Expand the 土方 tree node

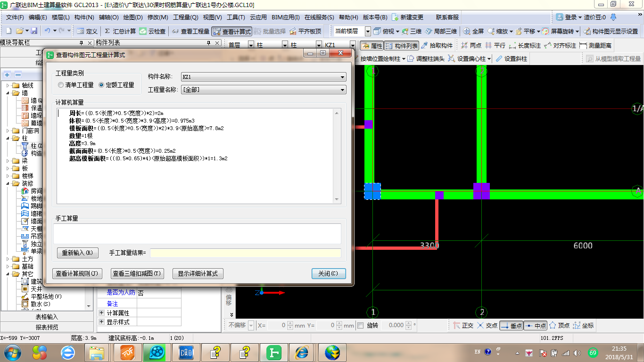[8, 259]
